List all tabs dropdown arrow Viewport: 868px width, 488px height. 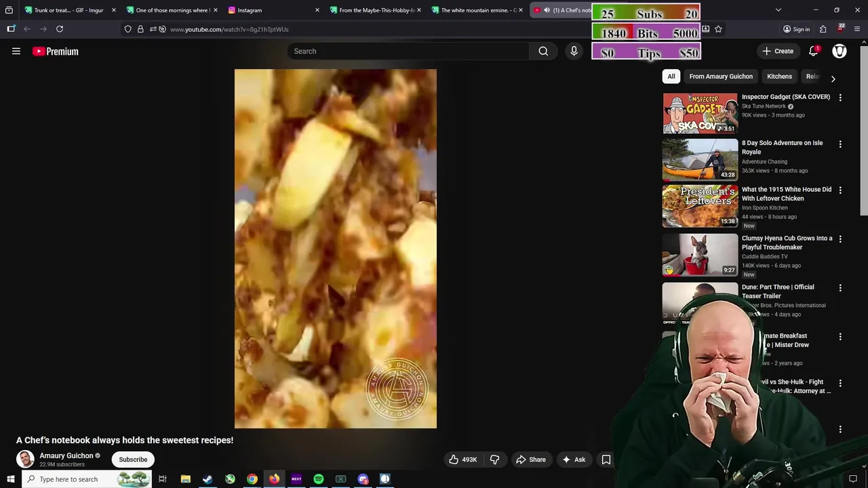(x=778, y=10)
